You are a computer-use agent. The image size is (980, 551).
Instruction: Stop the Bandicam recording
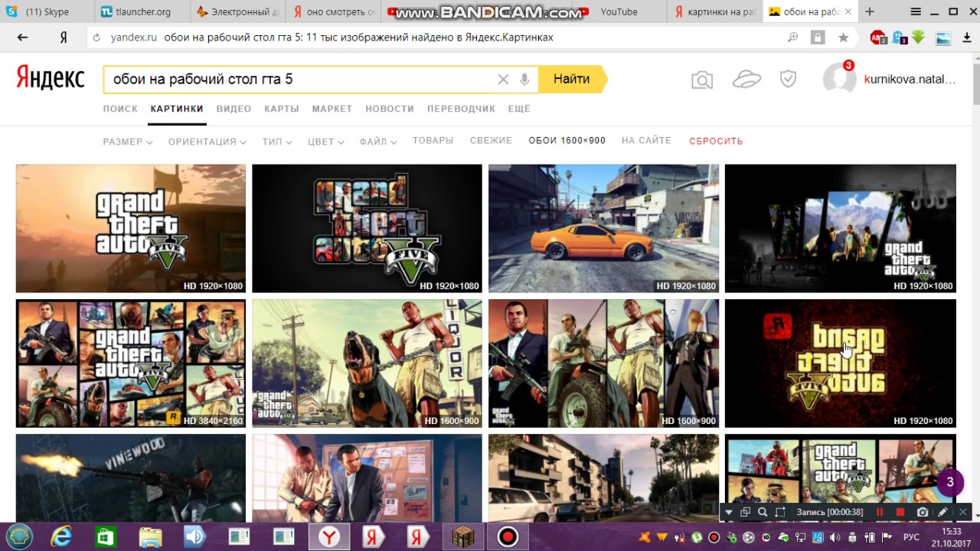[x=900, y=512]
